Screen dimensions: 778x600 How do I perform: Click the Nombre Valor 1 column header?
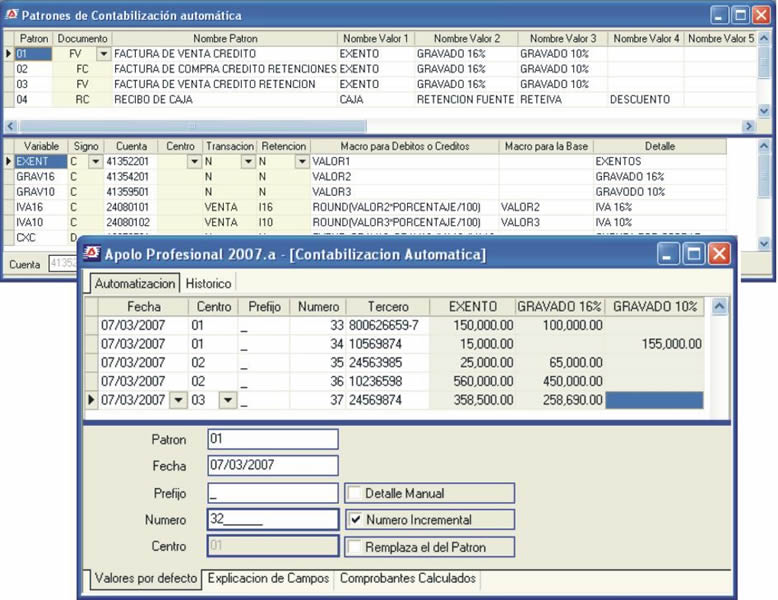click(376, 38)
